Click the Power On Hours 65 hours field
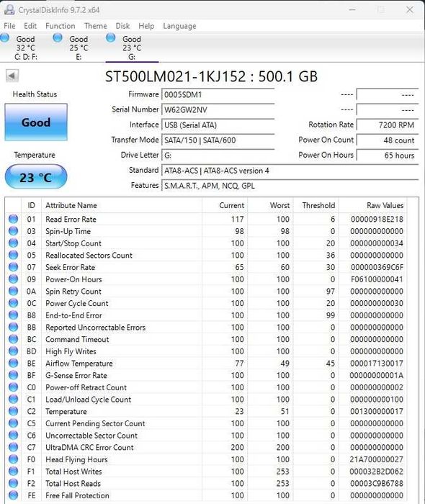This screenshot has height=504, width=425. click(388, 156)
